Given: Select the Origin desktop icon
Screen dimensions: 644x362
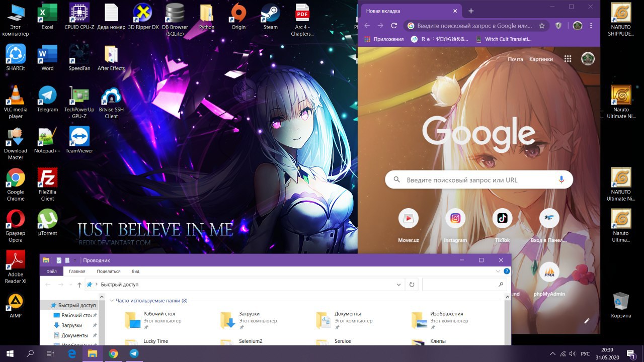Looking at the screenshot, I should pos(238,17).
